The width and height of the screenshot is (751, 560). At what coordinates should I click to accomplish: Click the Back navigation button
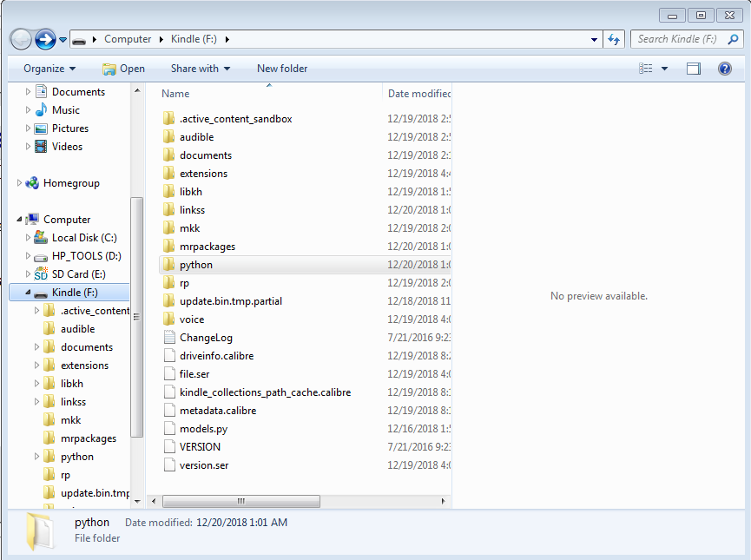tap(21, 39)
